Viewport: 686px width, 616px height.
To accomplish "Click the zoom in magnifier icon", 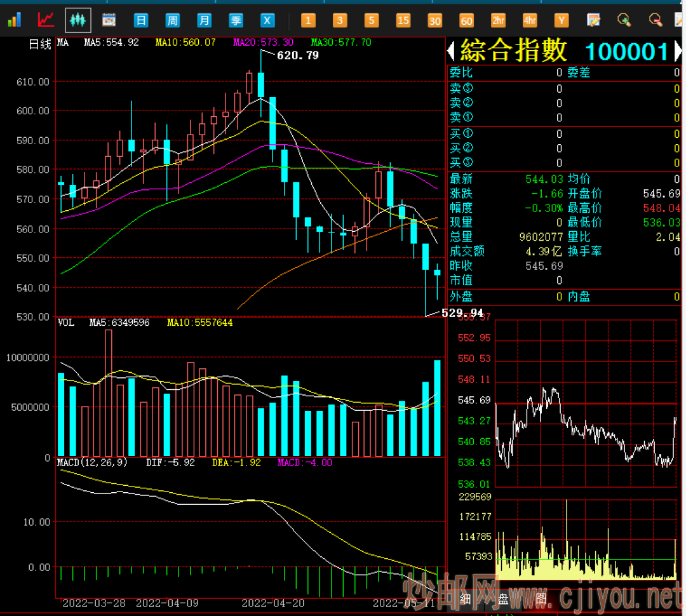I will tap(624, 20).
